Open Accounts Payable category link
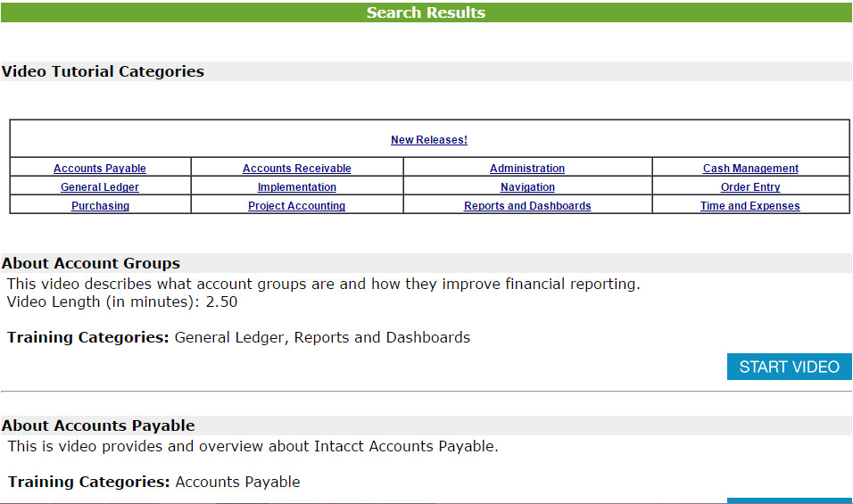853x504 pixels. tap(100, 169)
